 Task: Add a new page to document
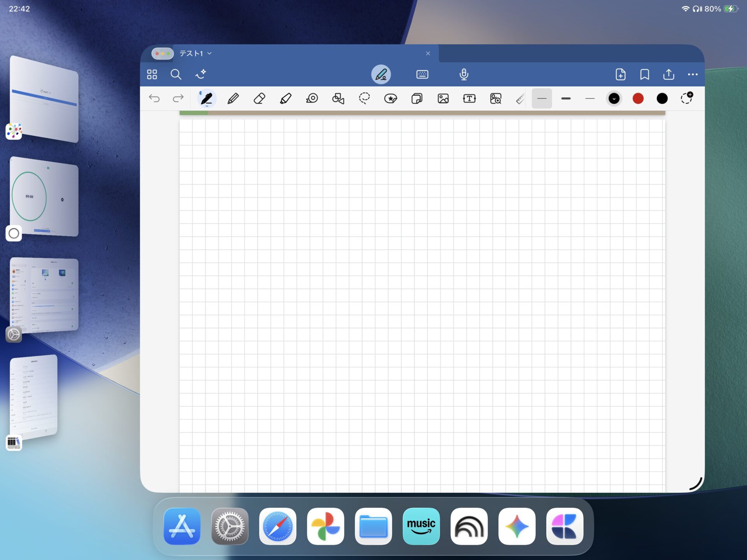(x=621, y=74)
